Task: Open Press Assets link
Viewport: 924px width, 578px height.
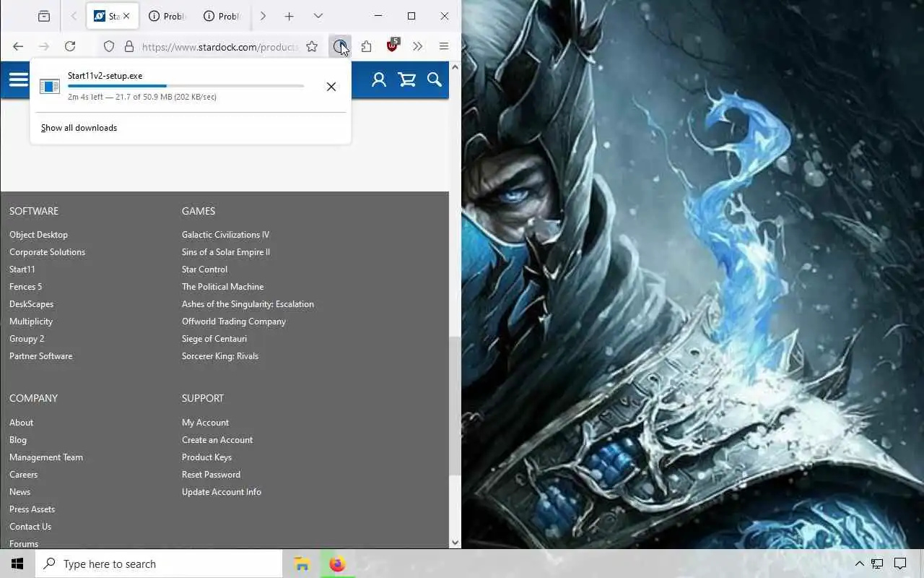Action: pyautogui.click(x=32, y=509)
